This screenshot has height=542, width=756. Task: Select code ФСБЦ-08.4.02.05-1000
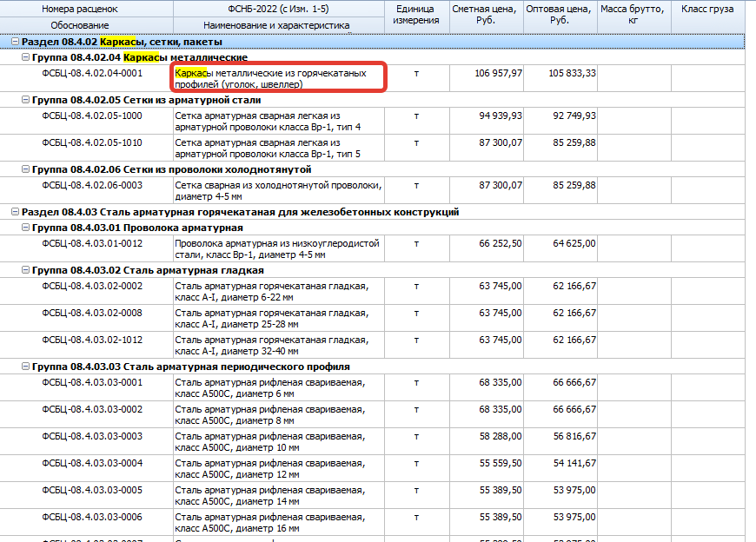pyautogui.click(x=92, y=116)
